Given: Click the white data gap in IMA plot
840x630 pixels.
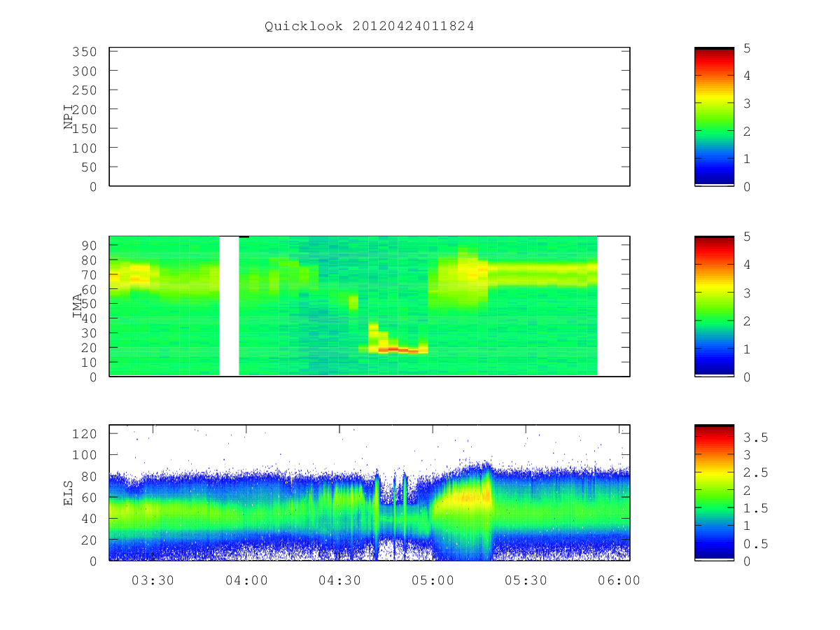Looking at the screenshot, I should pos(229,306).
